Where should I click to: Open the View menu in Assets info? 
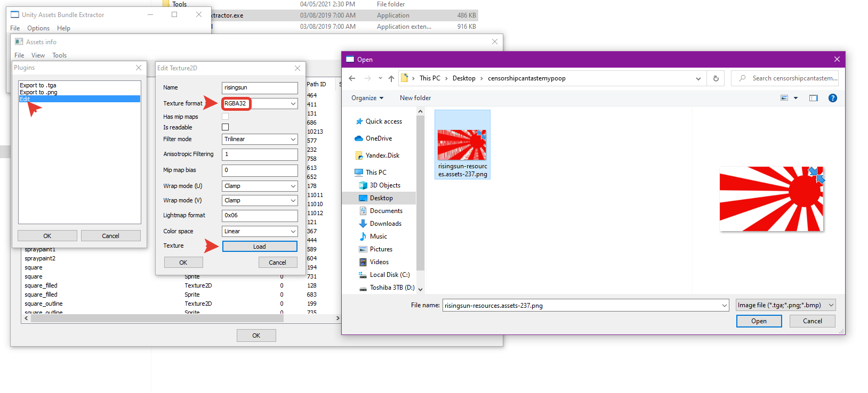[x=38, y=55]
